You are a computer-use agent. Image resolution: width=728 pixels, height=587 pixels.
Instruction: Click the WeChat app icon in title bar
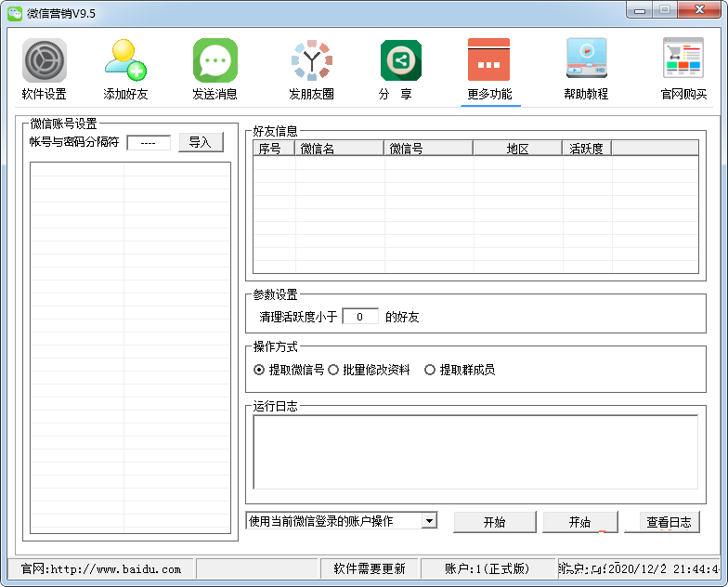tap(15, 13)
